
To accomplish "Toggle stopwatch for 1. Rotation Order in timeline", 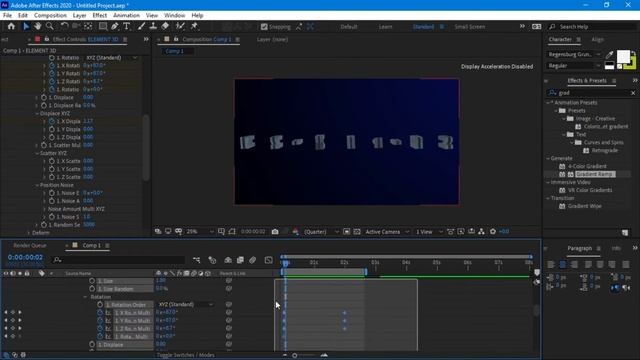I will pyautogui.click(x=100, y=304).
